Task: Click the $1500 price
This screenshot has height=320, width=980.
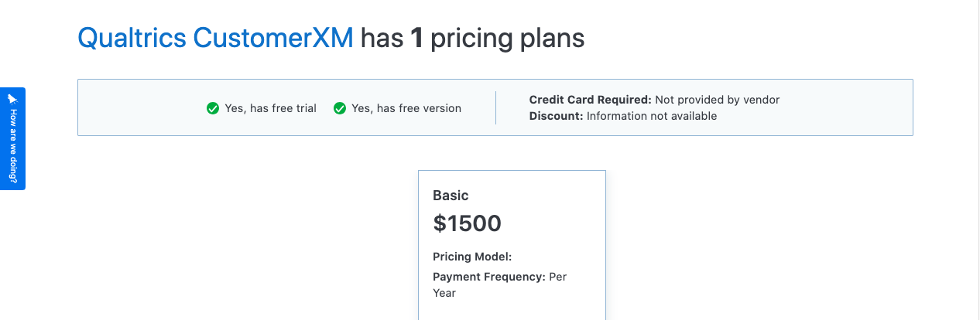Action: tap(467, 223)
